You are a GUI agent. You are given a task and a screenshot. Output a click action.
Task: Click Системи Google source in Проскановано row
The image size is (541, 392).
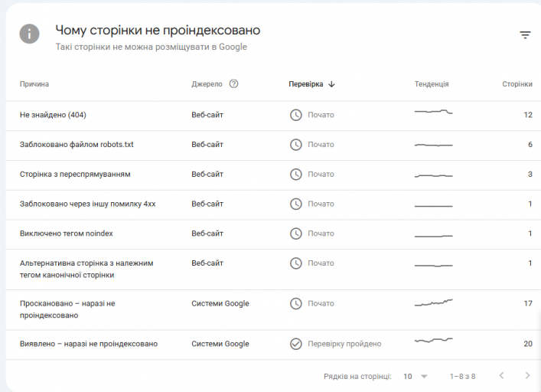pyautogui.click(x=220, y=304)
